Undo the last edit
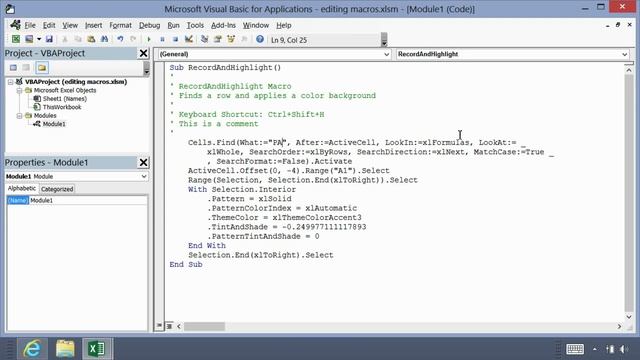640x360 pixels. pyautogui.click(x=120, y=39)
